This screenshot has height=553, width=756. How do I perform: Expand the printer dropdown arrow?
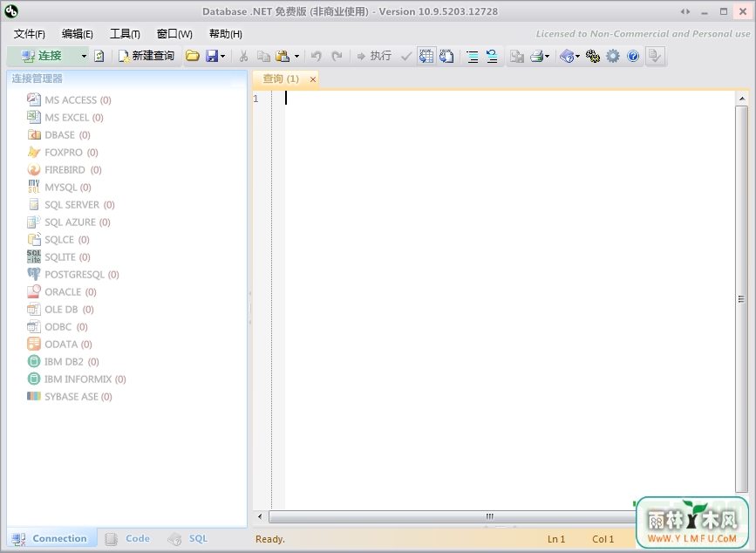548,57
